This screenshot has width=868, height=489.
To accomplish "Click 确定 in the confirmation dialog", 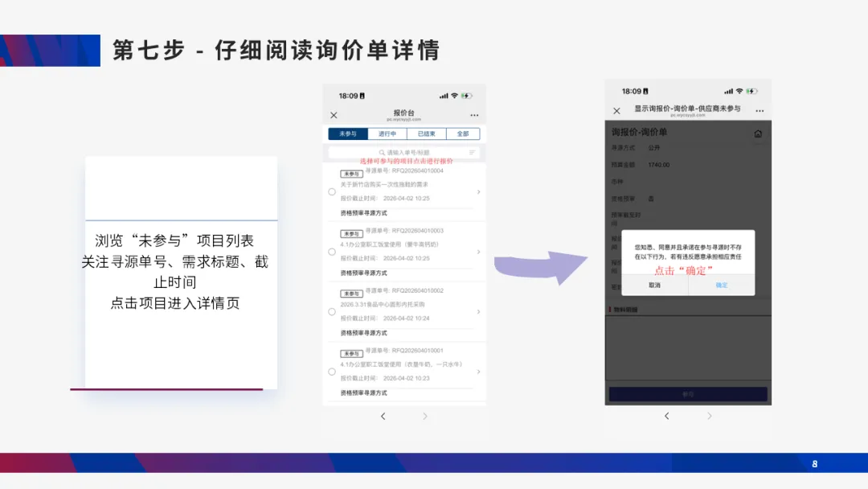I will (722, 286).
